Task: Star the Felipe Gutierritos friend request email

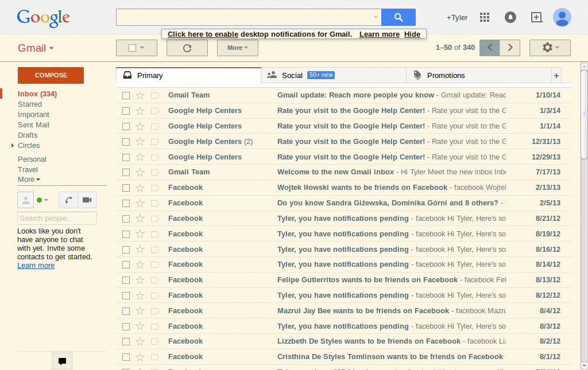Action: pos(140,280)
